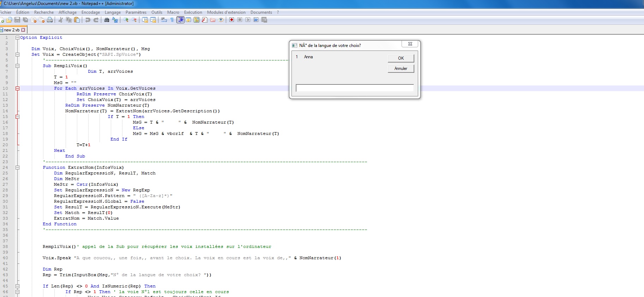Click the Copy toolbar icon
This screenshot has height=297, width=644.
[69, 20]
